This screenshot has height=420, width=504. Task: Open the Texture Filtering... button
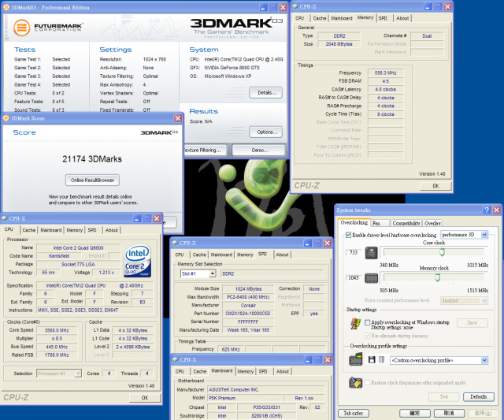click(205, 151)
